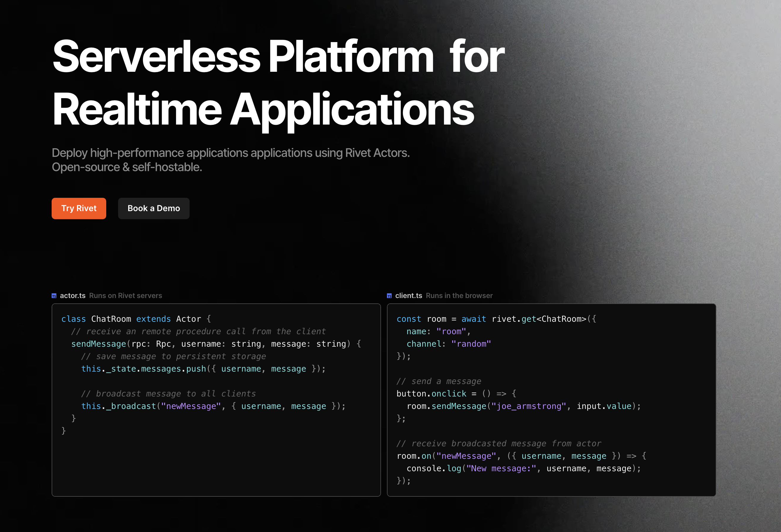Click the name: "room" code line
The image size is (781, 532).
[439, 332]
